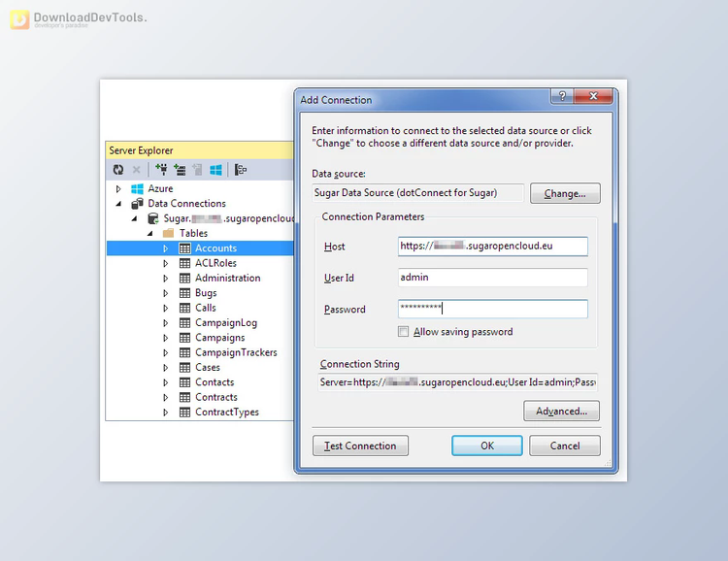
Task: Expand the Calls table node
Action: point(166,308)
